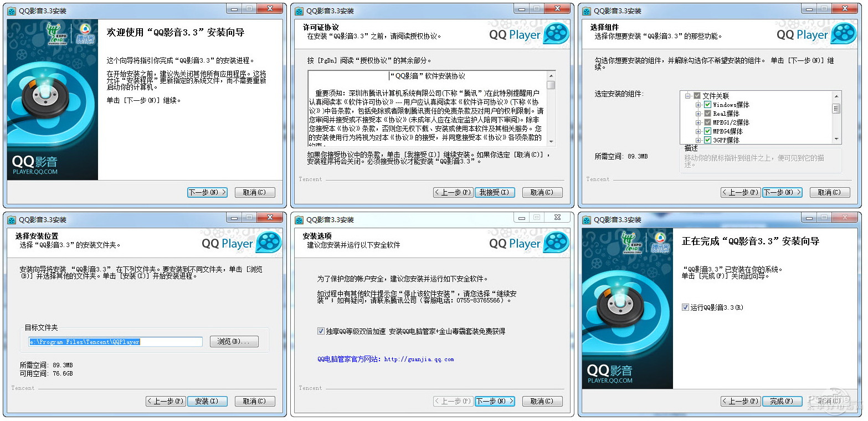The height and width of the screenshot is (421, 868).
Task: Uncheck the 3GPP媒体 checkbox
Action: coord(707,140)
